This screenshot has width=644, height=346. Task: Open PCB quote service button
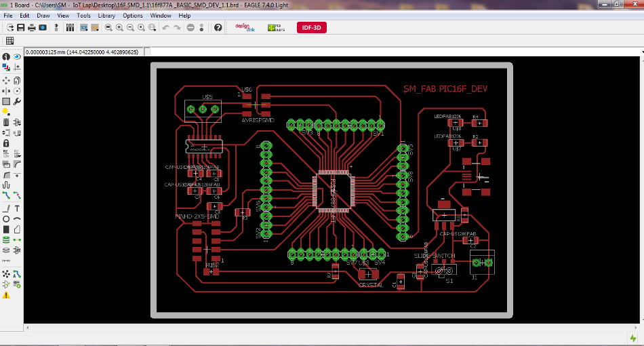pos(276,28)
